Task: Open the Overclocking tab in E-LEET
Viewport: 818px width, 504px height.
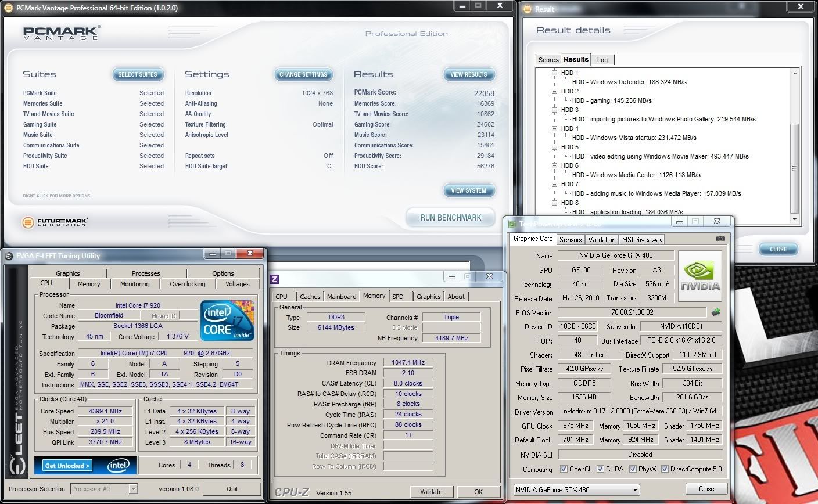Action: pyautogui.click(x=187, y=284)
